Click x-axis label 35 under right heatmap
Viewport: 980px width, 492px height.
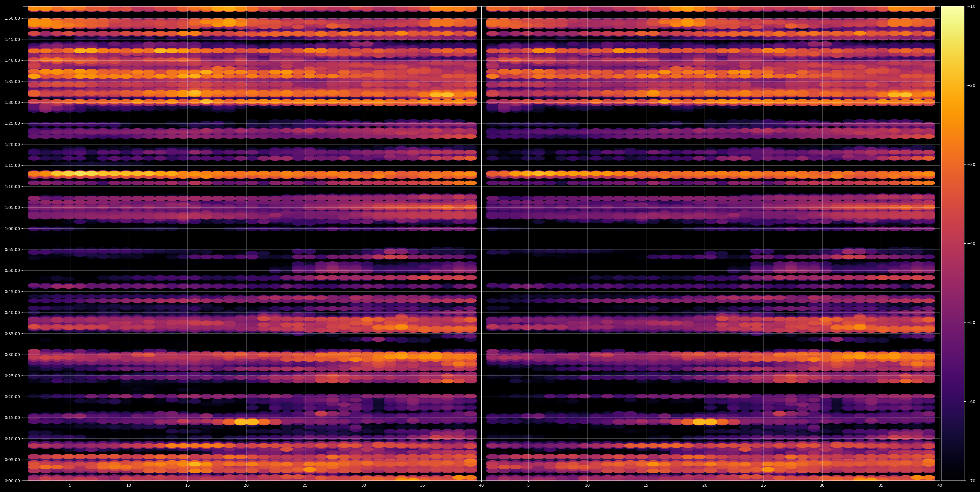(881, 486)
